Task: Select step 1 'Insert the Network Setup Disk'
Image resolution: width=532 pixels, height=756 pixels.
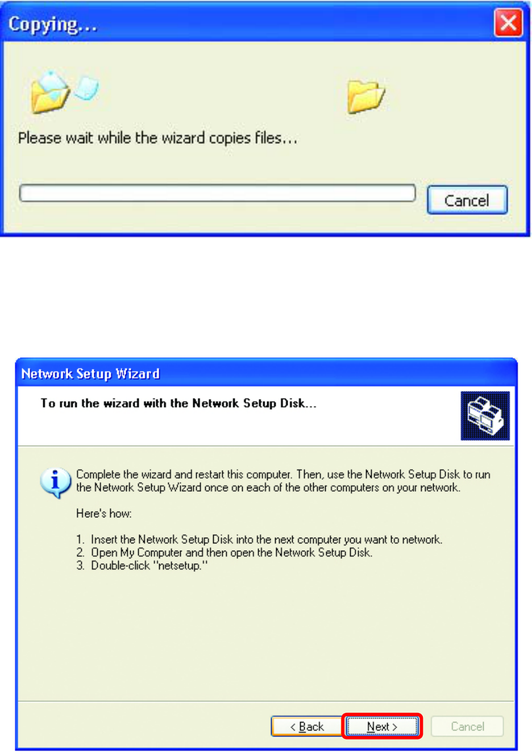Action: 259,539
